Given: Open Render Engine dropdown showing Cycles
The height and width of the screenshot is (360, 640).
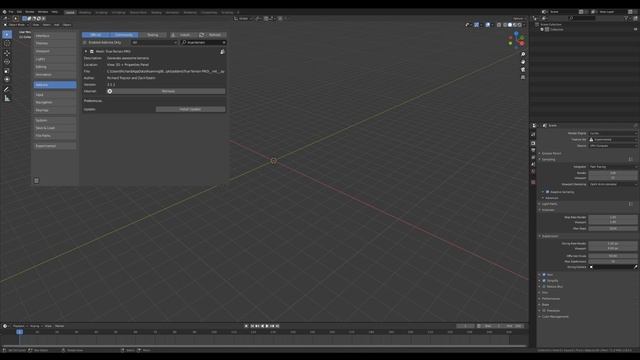Looking at the screenshot, I should click(613, 133).
